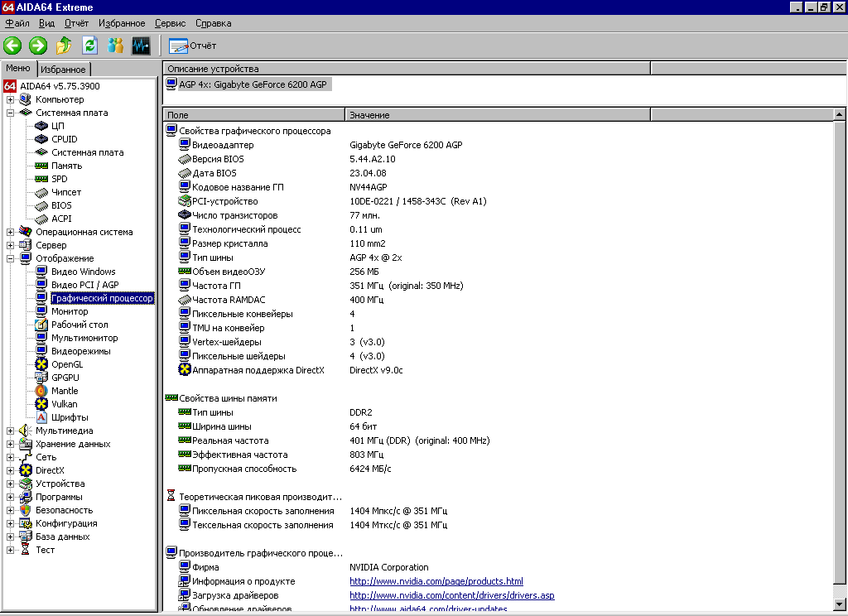848x616 pixels.
Task: Select the Mantle entry in the sidebar
Action: [x=65, y=391]
